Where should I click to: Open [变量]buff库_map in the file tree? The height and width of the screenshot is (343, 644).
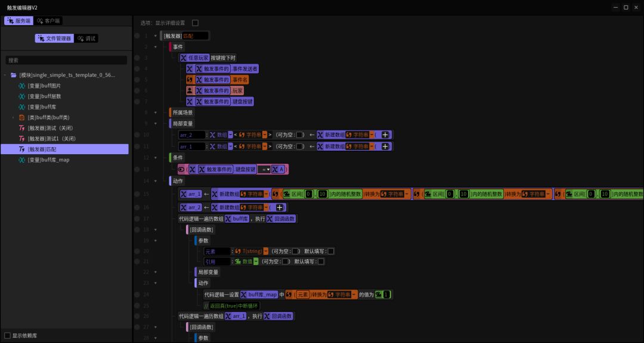click(48, 160)
